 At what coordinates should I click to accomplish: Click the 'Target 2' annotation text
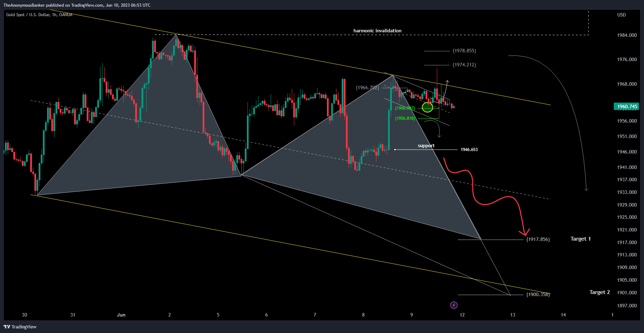tap(599, 292)
